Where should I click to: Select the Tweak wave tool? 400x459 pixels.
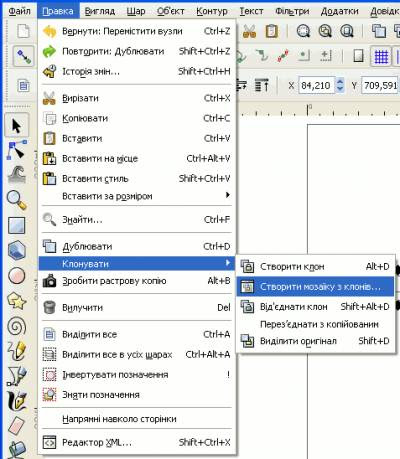click(16, 174)
